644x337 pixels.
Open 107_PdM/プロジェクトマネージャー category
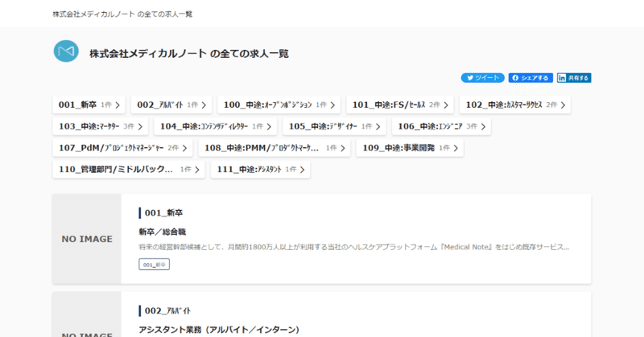pyautogui.click(x=122, y=148)
